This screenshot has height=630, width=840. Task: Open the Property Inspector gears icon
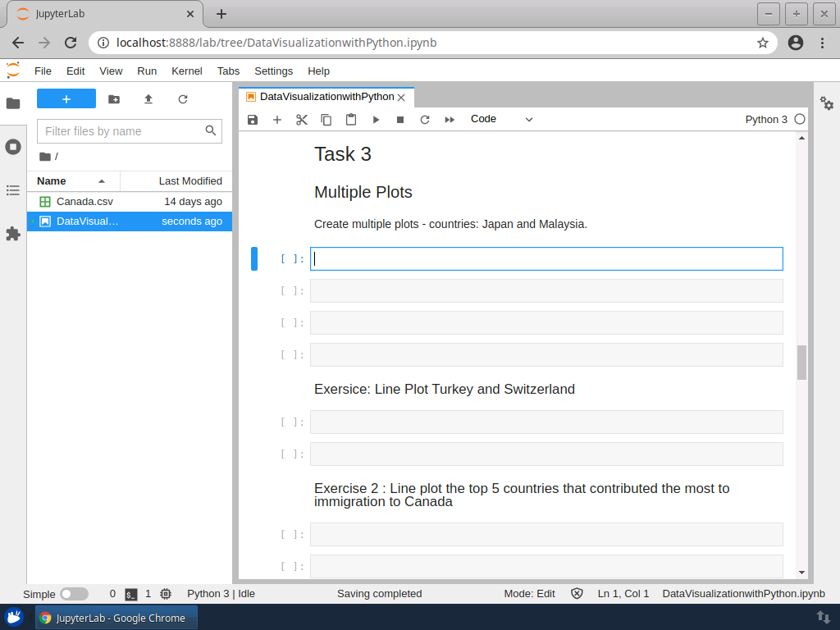[827, 103]
